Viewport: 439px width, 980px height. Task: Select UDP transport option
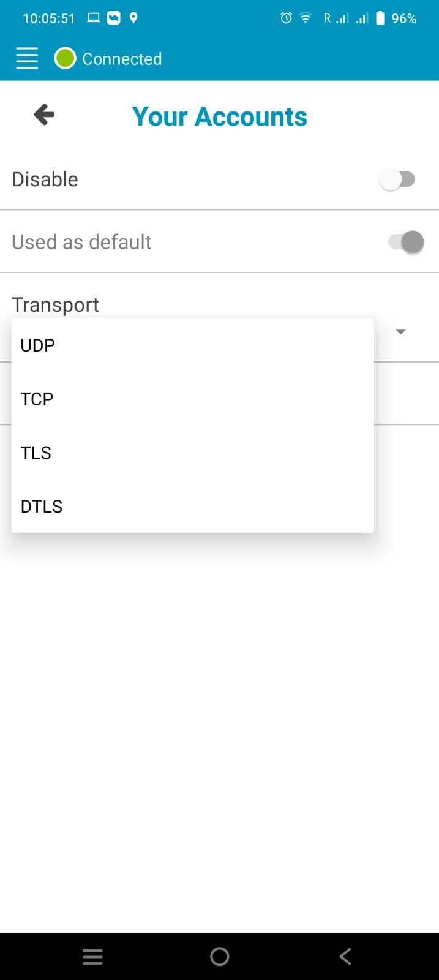tap(38, 345)
